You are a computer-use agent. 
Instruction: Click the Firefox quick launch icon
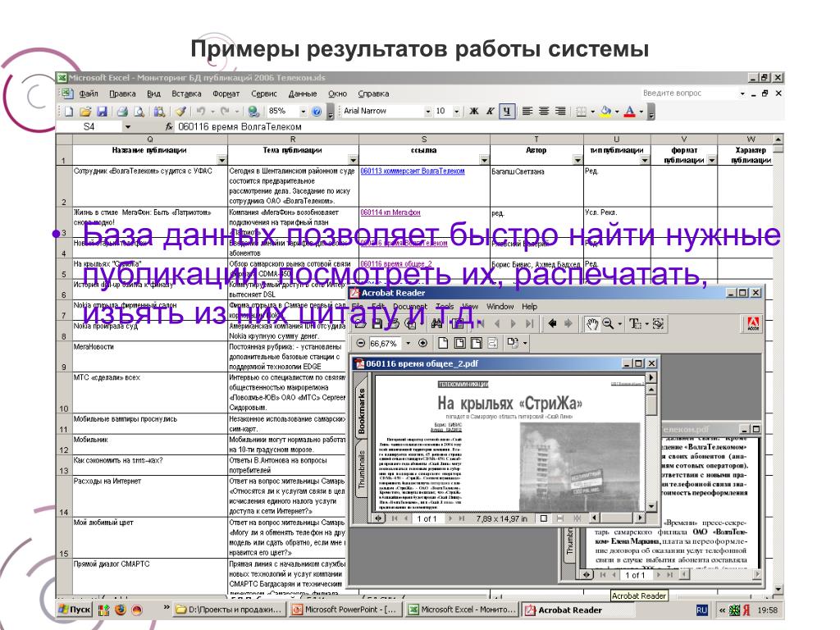coord(120,609)
